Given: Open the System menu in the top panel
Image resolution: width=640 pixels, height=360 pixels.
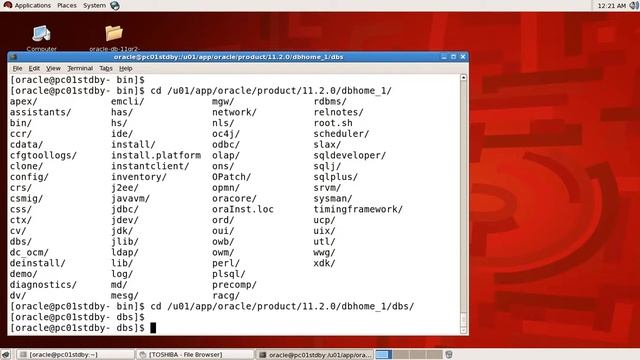Looking at the screenshot, I should 94,6.
